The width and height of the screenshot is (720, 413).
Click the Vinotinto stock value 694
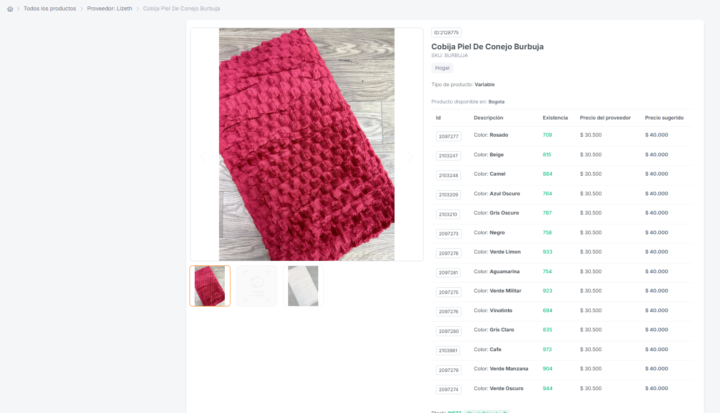(547, 311)
